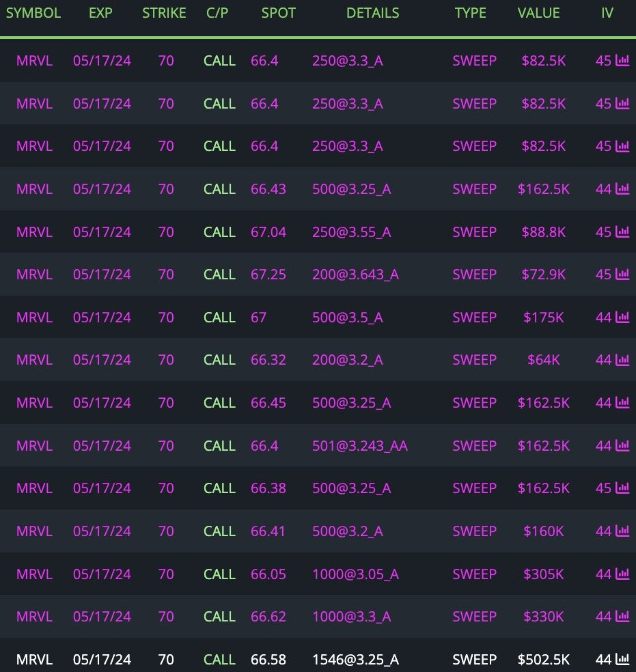Select the 200@3.2_A details cell

tap(348, 360)
